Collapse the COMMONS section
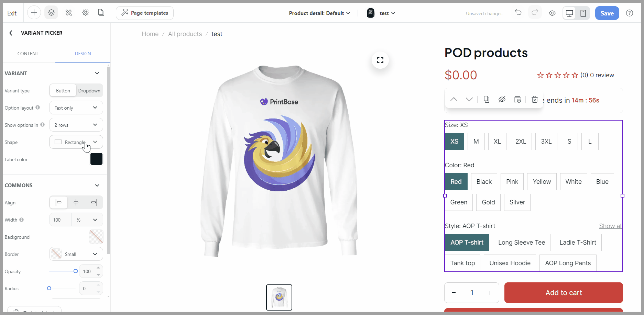The width and height of the screenshot is (644, 315). click(x=97, y=185)
